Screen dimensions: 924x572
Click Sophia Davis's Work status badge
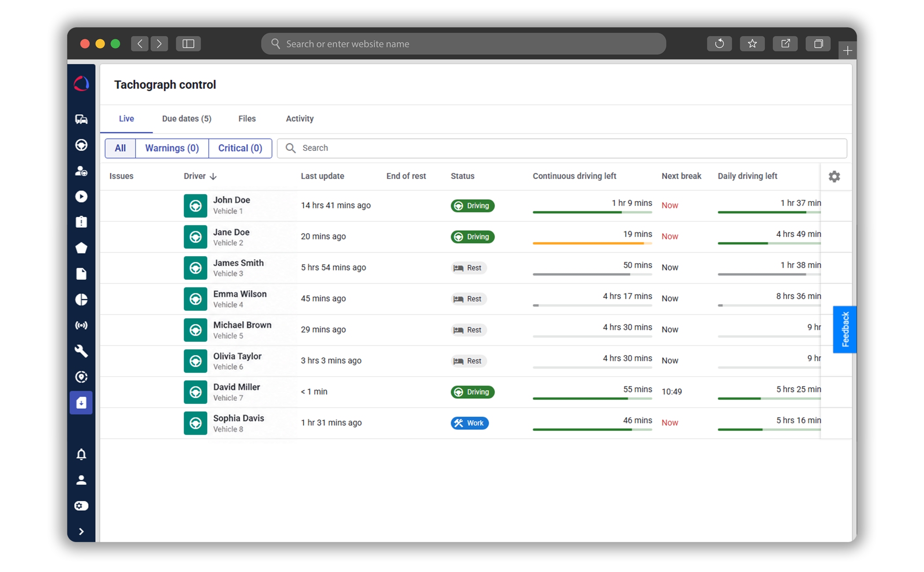pos(469,423)
